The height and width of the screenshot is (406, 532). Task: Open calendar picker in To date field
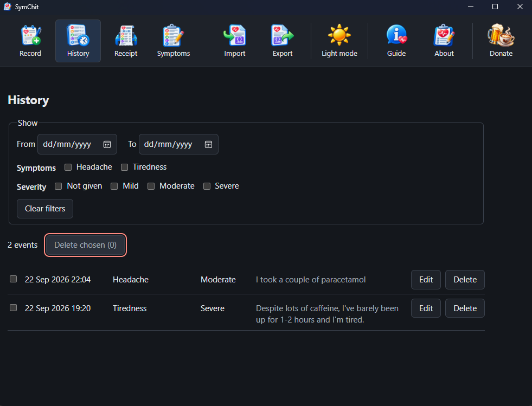tap(208, 145)
